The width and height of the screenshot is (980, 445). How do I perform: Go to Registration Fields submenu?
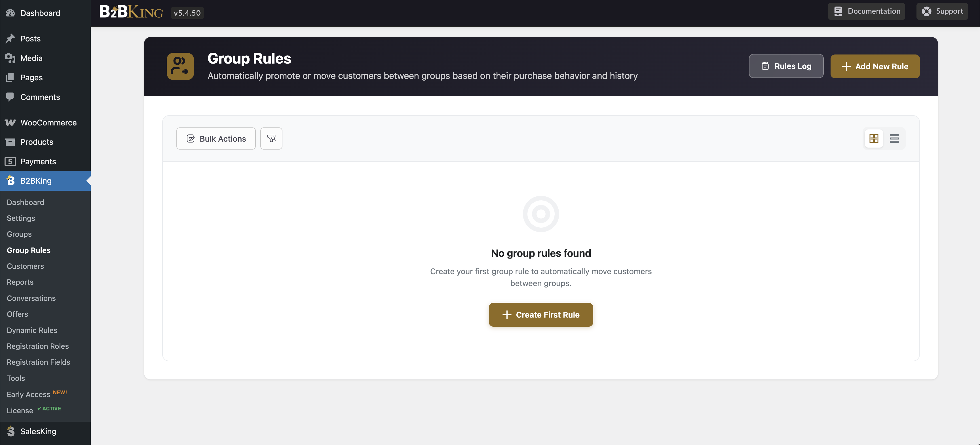[39, 362]
